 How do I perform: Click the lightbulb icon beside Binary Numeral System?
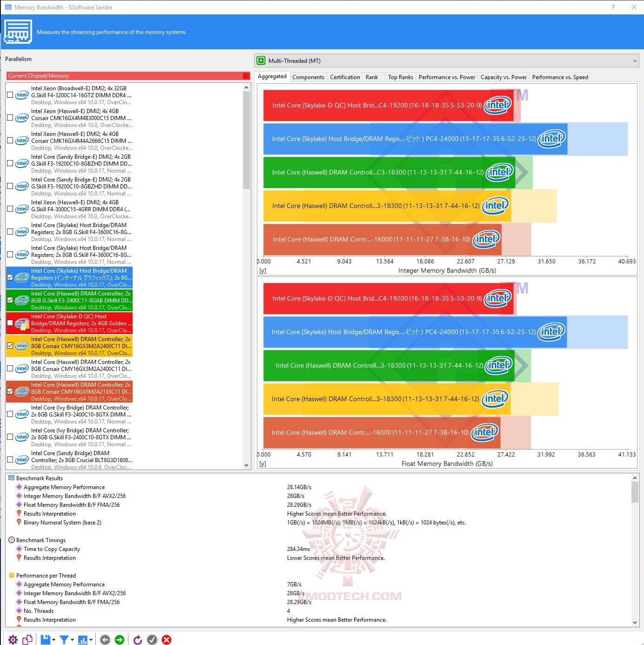pos(19,522)
